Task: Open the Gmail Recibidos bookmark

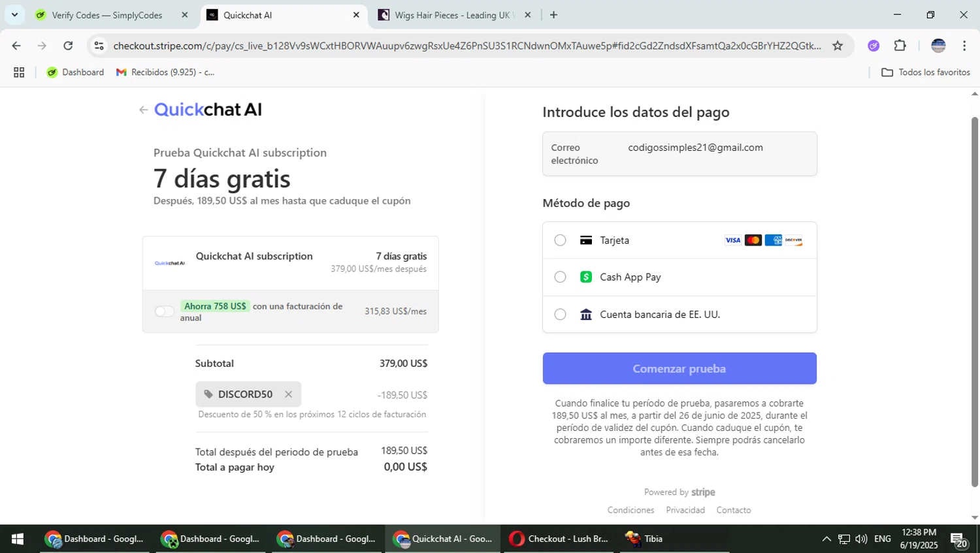Action: coord(165,72)
